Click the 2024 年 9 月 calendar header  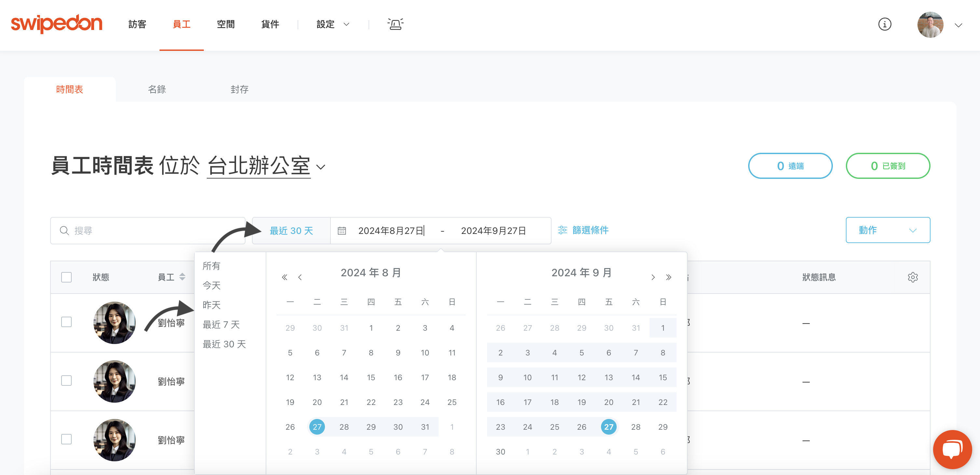pyautogui.click(x=581, y=273)
